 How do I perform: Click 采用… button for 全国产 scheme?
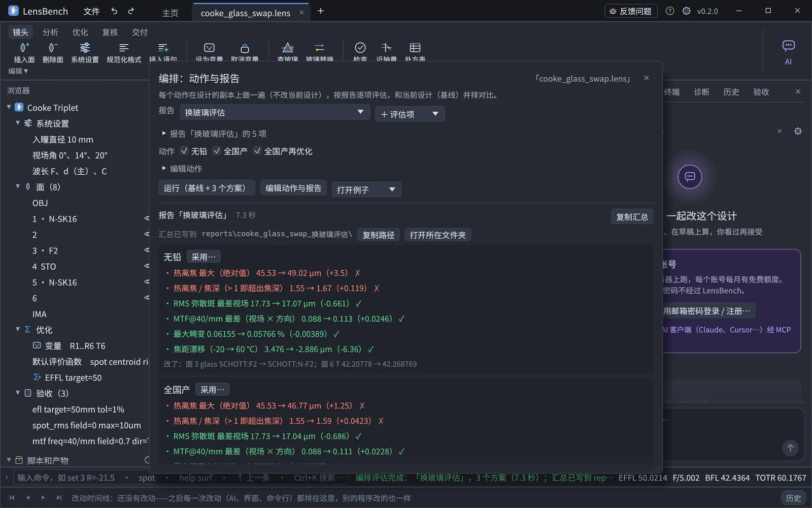[212, 390]
